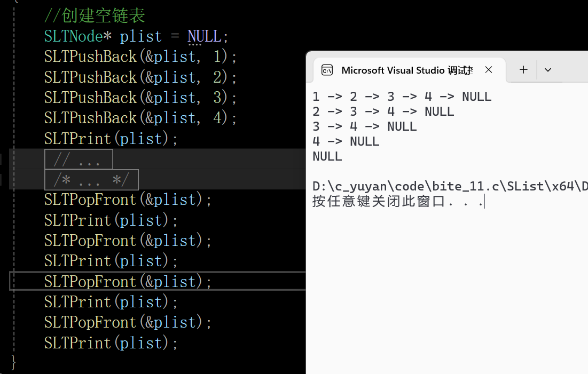Click the D:\c_yuyan path output line
588x374 pixels.
click(450, 186)
